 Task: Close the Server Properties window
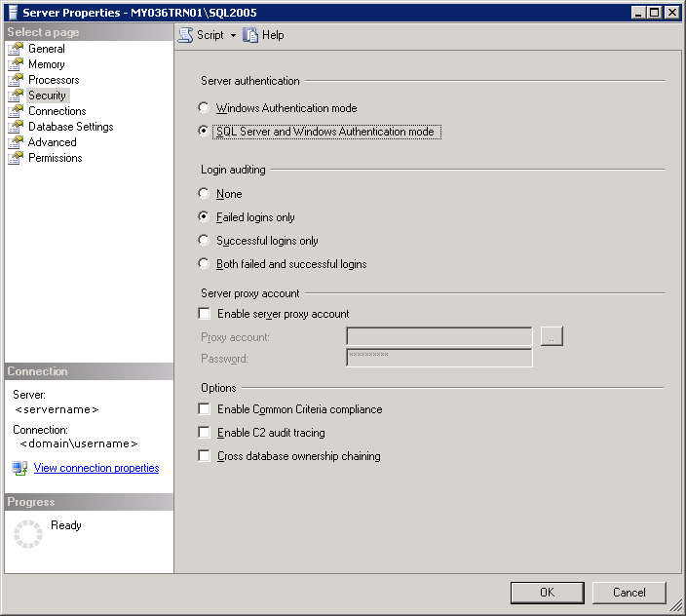pos(672,13)
